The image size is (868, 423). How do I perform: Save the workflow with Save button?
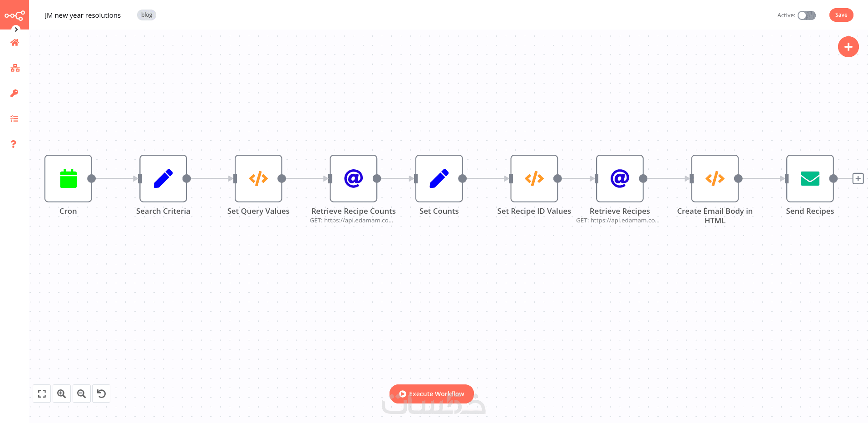(x=841, y=15)
